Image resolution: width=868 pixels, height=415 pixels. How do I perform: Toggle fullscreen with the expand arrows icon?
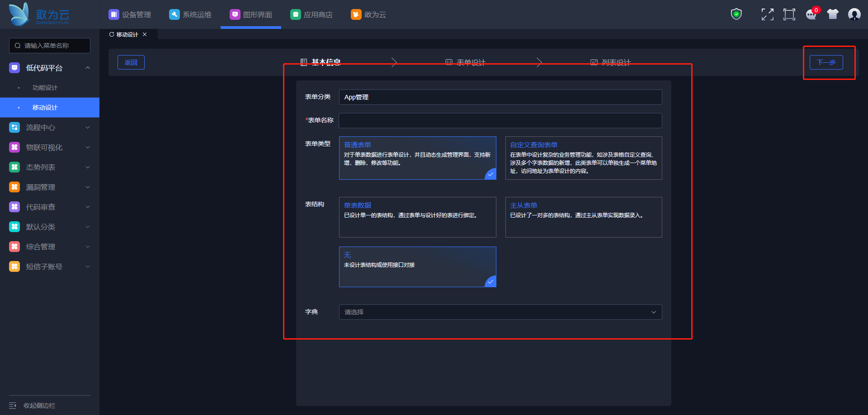click(x=767, y=14)
